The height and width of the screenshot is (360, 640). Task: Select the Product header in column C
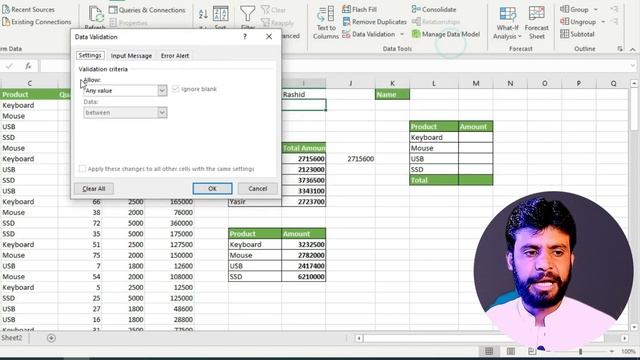coord(29,94)
